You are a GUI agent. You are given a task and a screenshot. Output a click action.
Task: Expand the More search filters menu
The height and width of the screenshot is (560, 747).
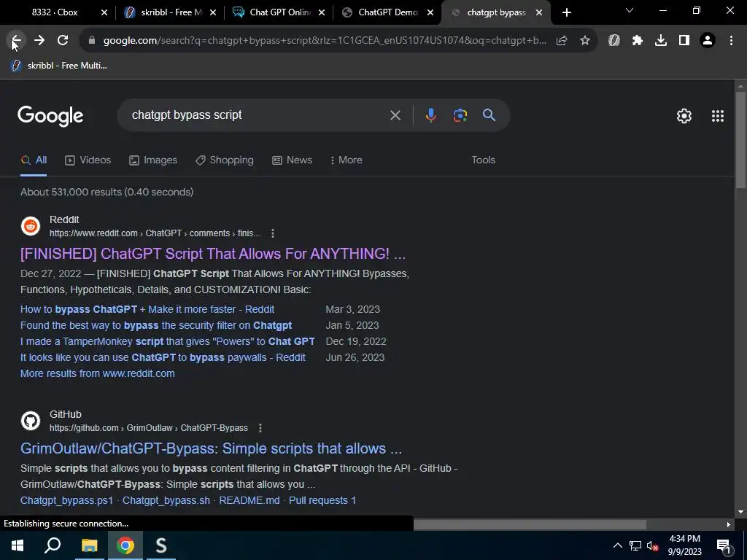click(x=346, y=160)
